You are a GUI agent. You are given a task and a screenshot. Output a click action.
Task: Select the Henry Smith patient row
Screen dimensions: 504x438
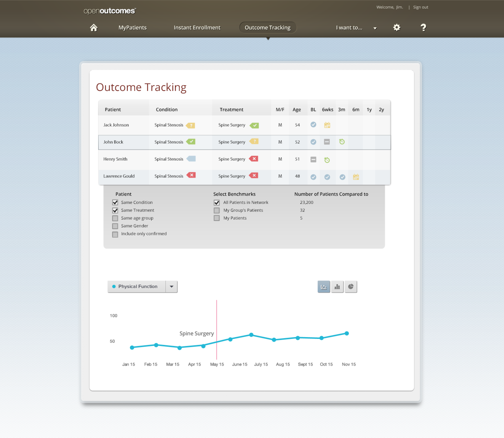click(x=115, y=159)
